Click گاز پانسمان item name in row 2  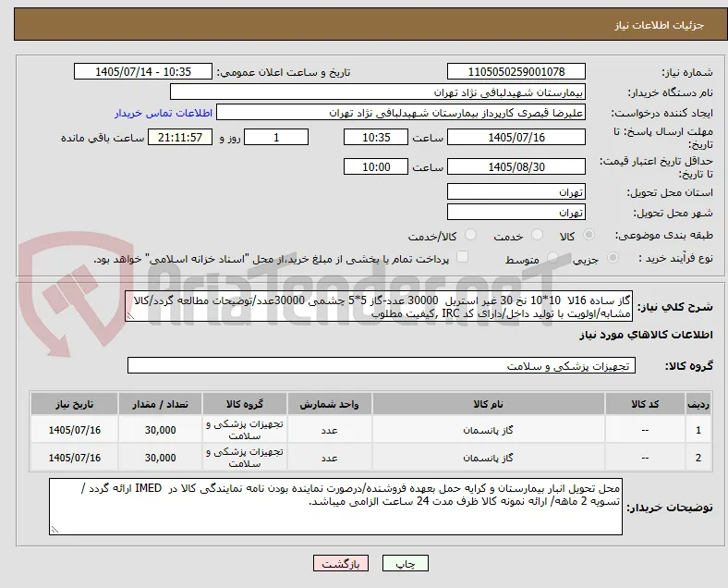488,458
